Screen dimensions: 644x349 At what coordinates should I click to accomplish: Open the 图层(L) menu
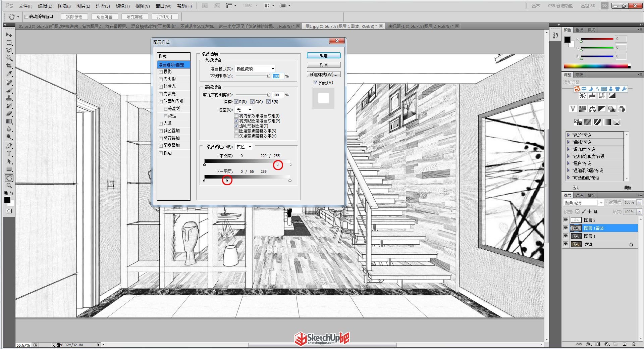coord(83,6)
